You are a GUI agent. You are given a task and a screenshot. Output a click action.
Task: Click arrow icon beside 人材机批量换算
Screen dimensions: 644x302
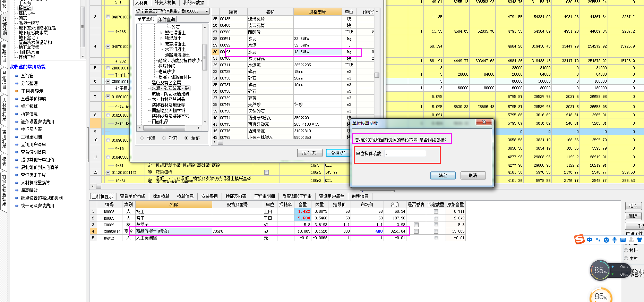point(17,183)
